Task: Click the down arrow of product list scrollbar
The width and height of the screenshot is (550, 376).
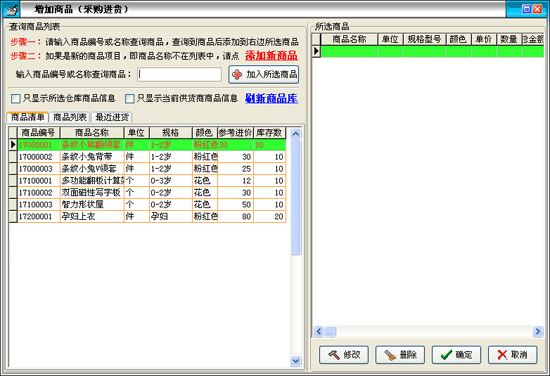Action: click(x=296, y=361)
